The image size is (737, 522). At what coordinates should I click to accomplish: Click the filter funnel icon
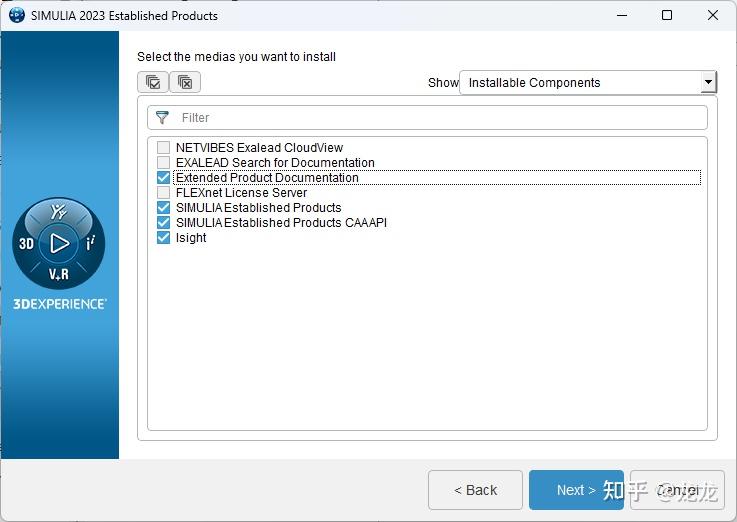[x=163, y=118]
